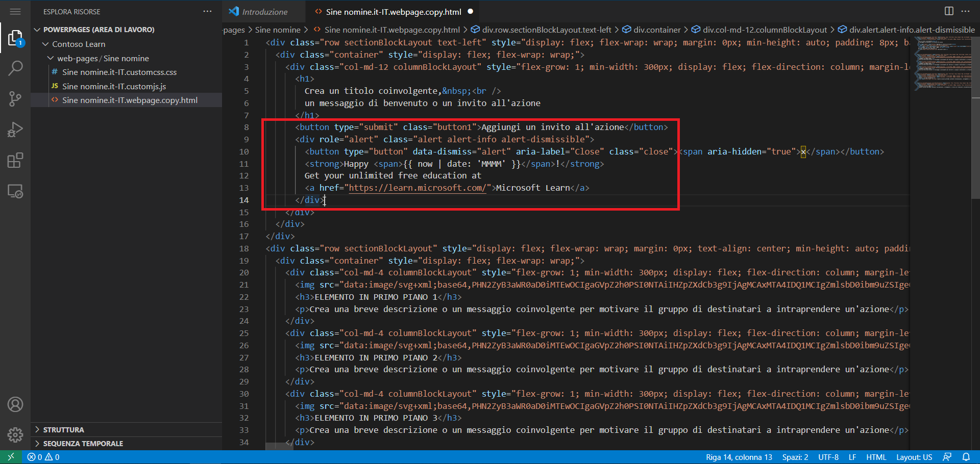Open the Remote Explorer view icon

click(15, 191)
